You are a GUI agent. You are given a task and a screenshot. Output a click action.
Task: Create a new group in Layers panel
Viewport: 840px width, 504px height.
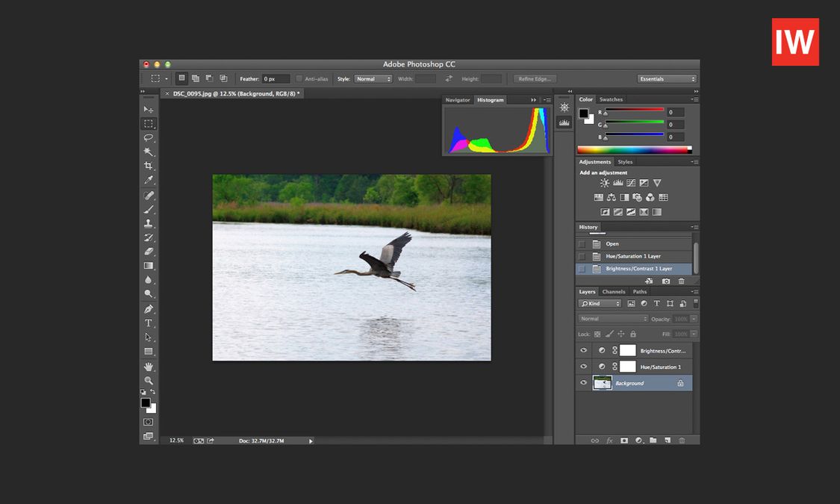[653, 441]
